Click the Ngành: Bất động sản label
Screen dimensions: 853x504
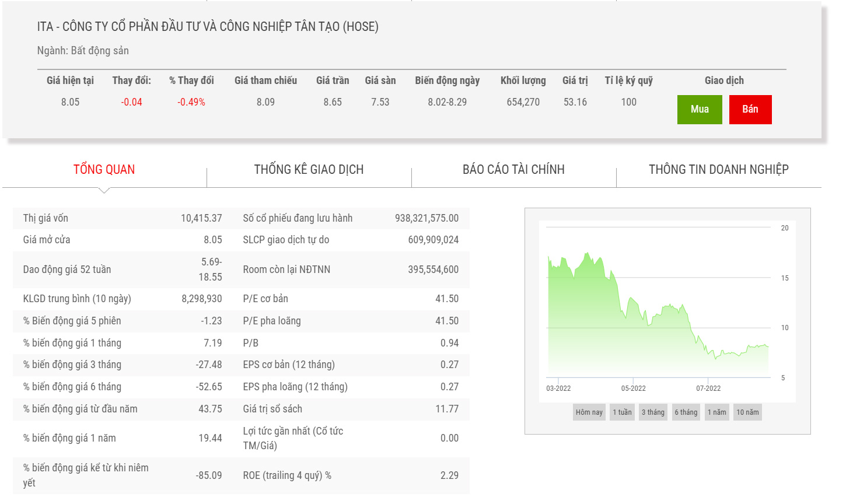(83, 51)
